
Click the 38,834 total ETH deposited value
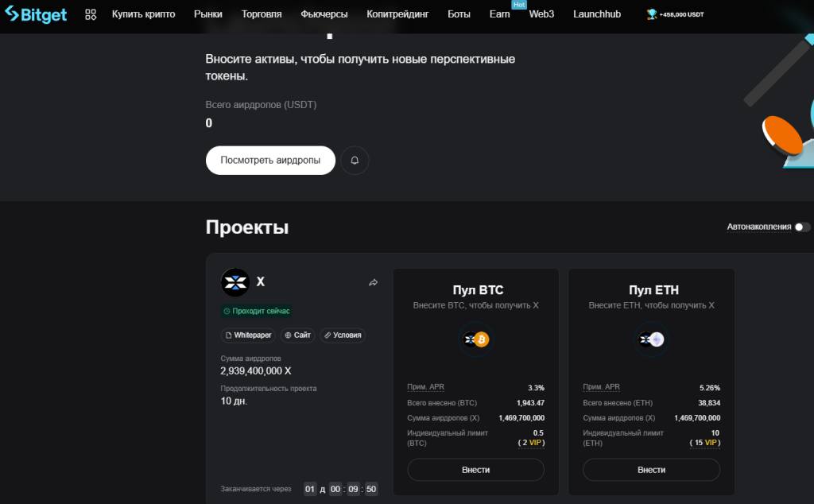709,403
